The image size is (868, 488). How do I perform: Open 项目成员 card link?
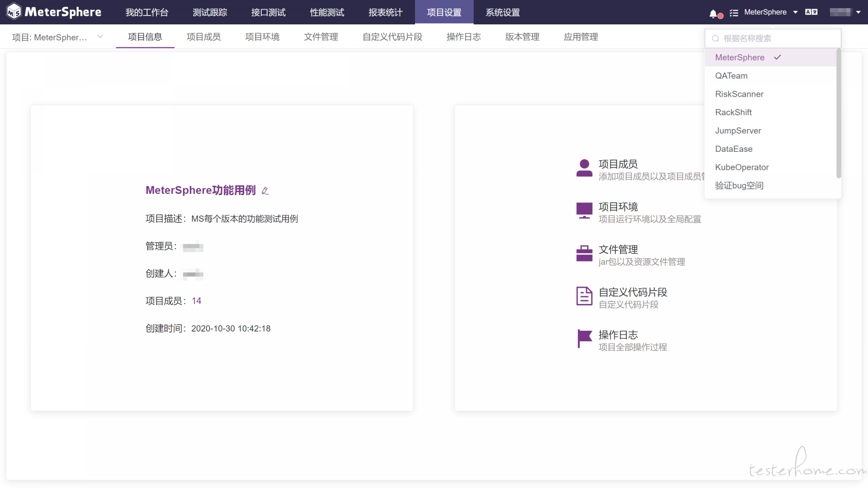click(618, 164)
